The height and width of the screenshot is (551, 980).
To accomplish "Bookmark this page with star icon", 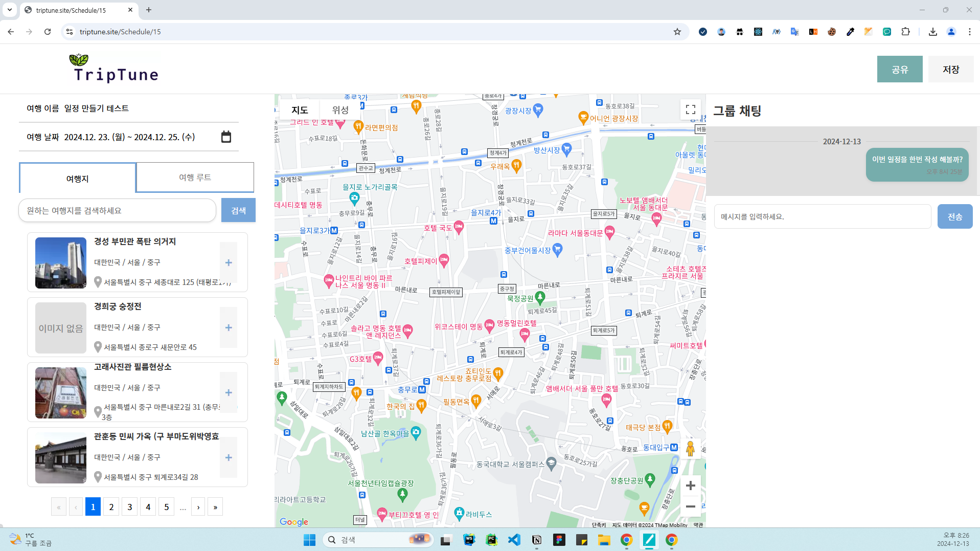I will pos(677,32).
